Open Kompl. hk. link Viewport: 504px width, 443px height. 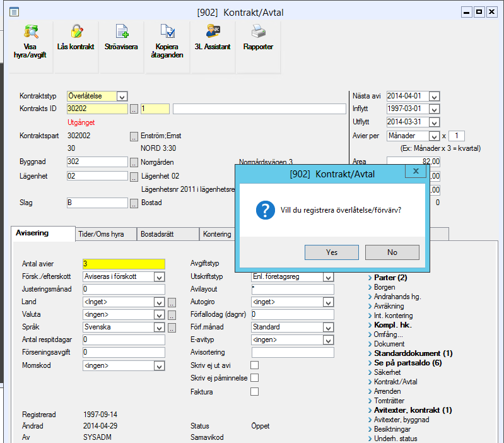click(393, 325)
